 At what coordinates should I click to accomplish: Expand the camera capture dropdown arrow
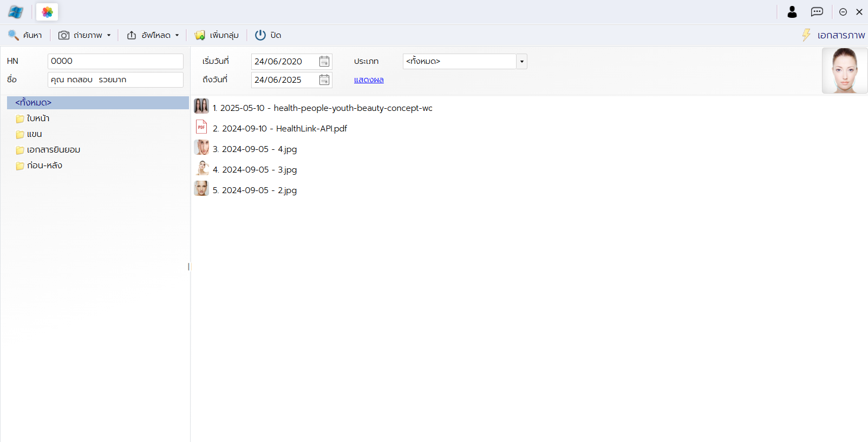click(x=109, y=35)
